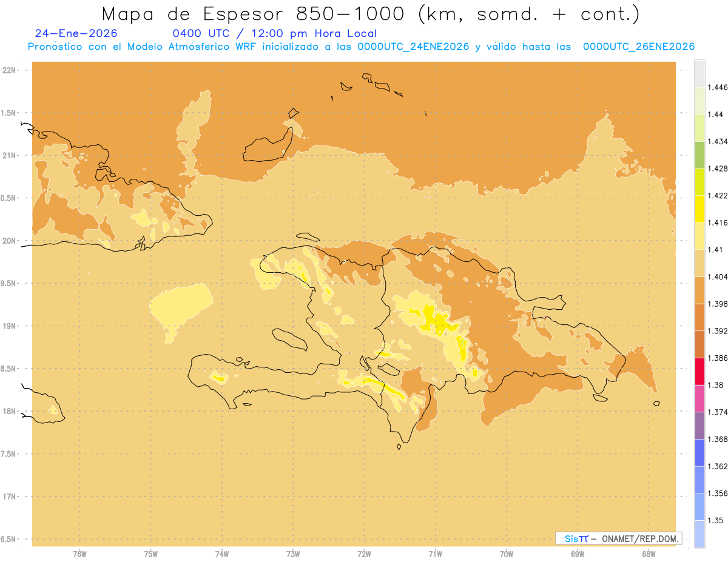Click the colorbar value '1.392'
This screenshot has width=728, height=562.
(x=718, y=331)
